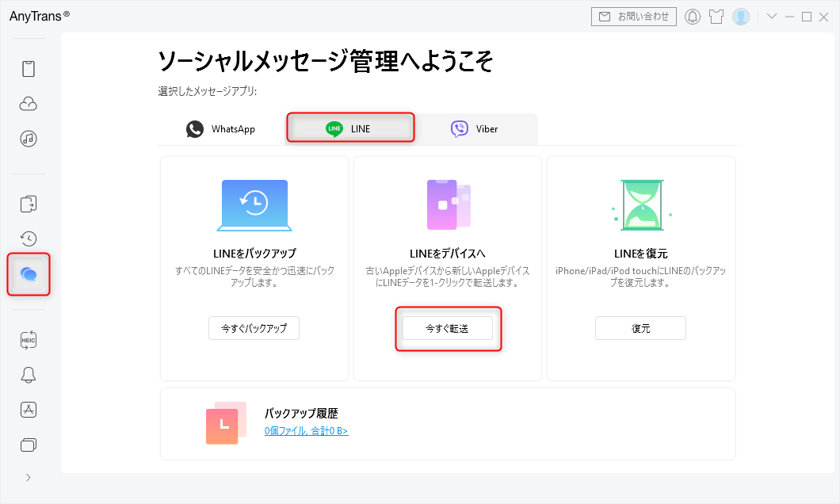The height and width of the screenshot is (504, 840).
Task: Click the LINEをデバイスへ heading
Action: click(447, 254)
